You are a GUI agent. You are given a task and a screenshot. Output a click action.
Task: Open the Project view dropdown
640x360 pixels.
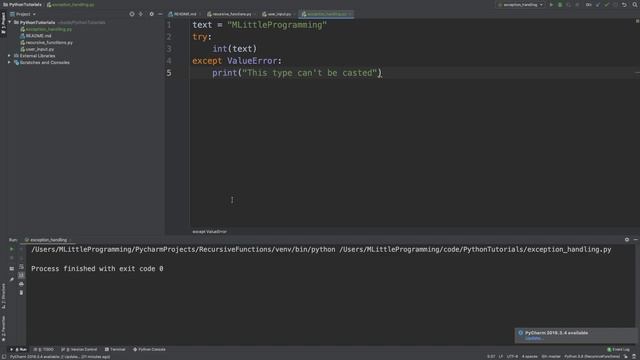point(23,14)
